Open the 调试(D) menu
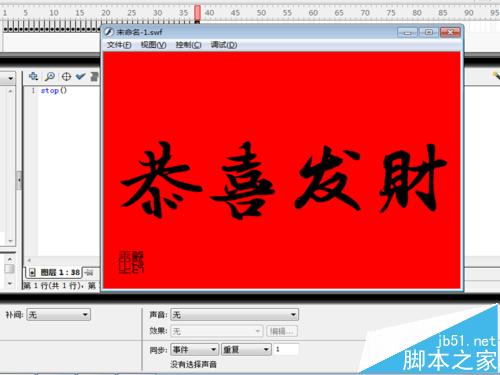This screenshot has width=500, height=375. pos(224,45)
